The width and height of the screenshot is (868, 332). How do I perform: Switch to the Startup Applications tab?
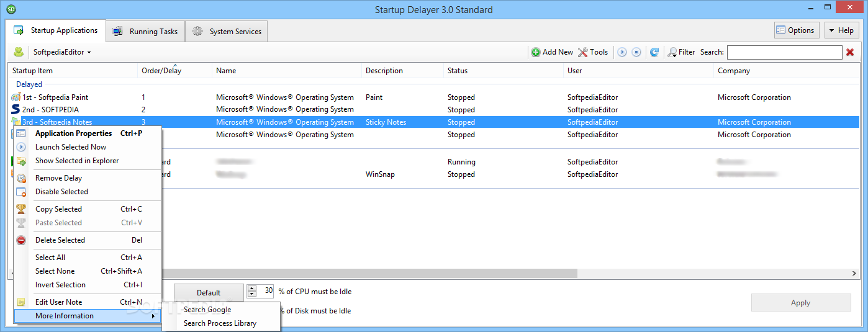pyautogui.click(x=57, y=30)
